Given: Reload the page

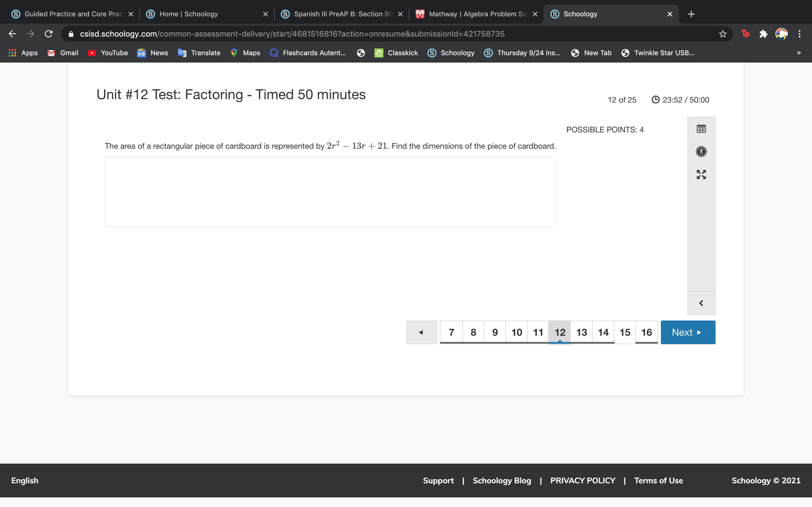Looking at the screenshot, I should [x=49, y=34].
